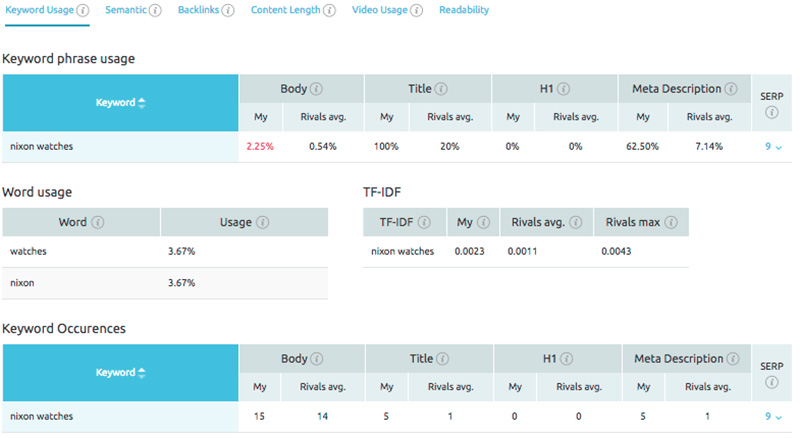Click info icon beside Backlinks tab
This screenshot has height=438, width=800.
point(228,10)
